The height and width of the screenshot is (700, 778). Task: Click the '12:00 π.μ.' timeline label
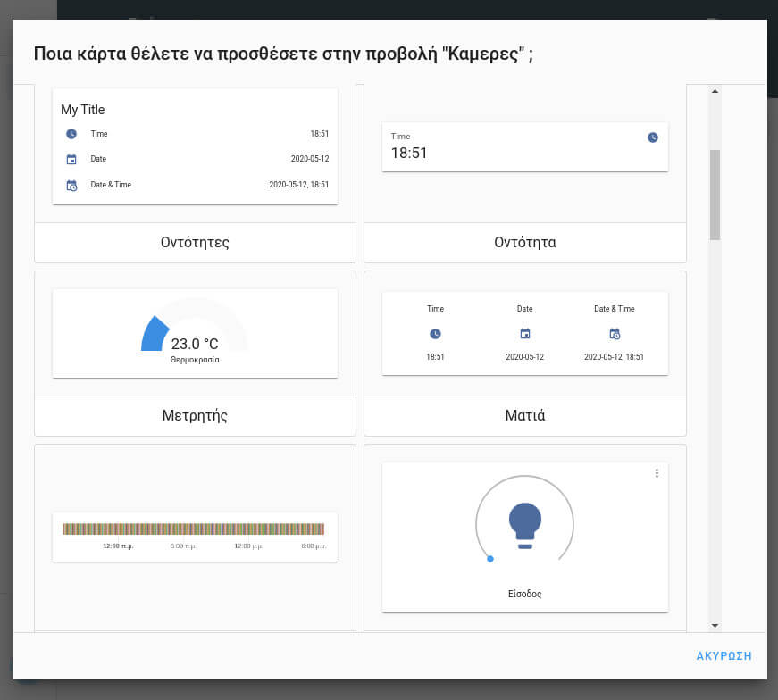[x=118, y=546]
